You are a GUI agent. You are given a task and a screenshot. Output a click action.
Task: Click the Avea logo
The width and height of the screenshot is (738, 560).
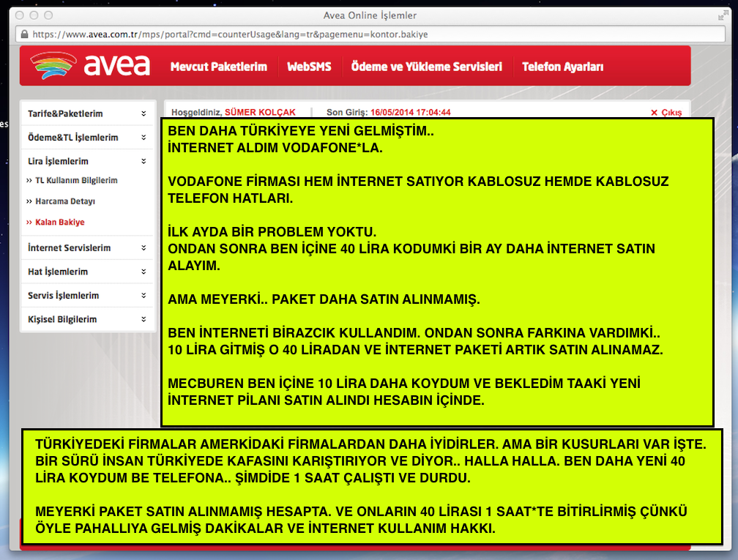pos(90,65)
